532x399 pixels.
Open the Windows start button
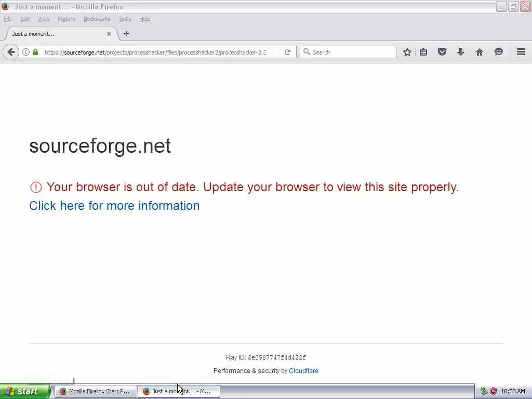[x=24, y=391]
